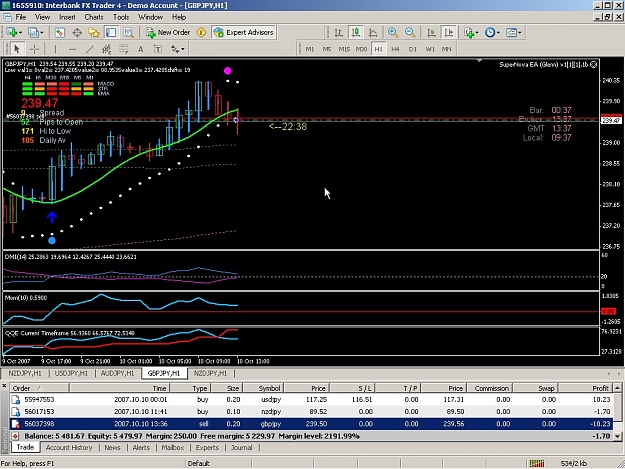
Task: Open the Market Watch window icon
Action: click(59, 33)
